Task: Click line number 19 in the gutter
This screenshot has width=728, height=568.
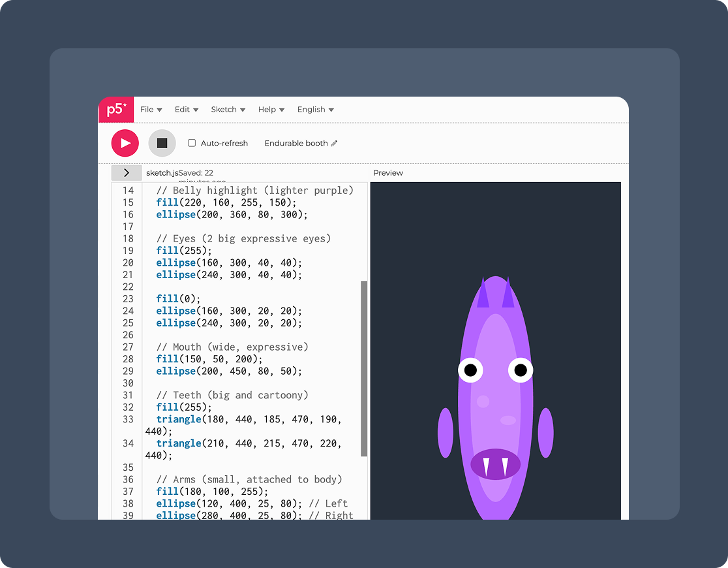Action: point(128,251)
